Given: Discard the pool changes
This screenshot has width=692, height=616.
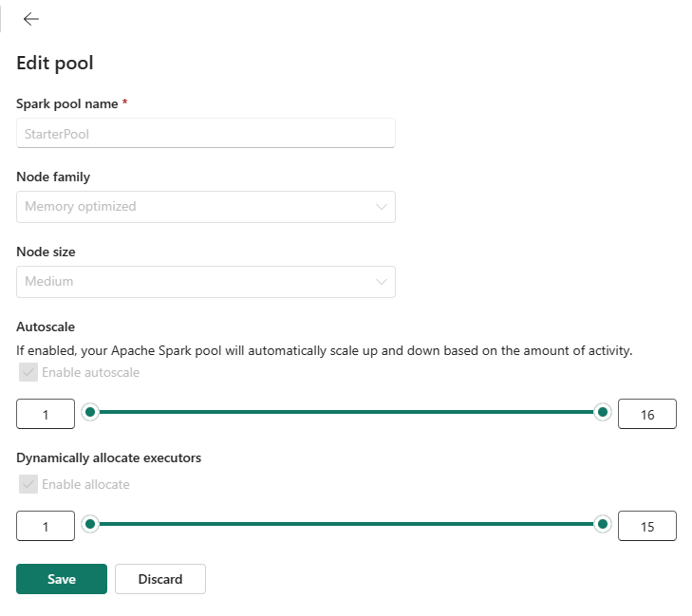Looking at the screenshot, I should point(159,579).
